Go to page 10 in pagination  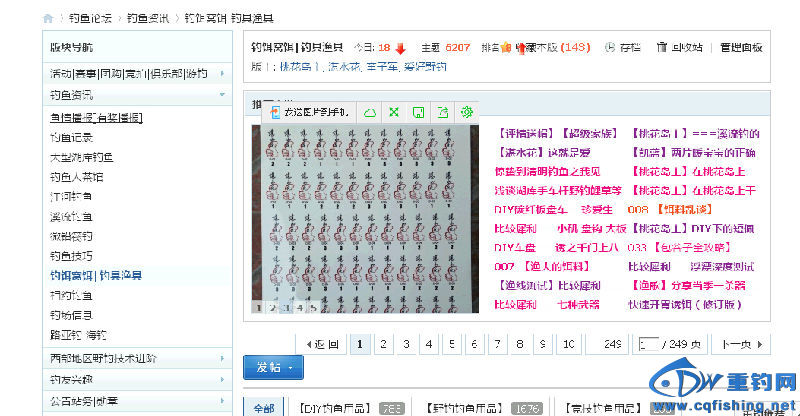click(x=569, y=345)
